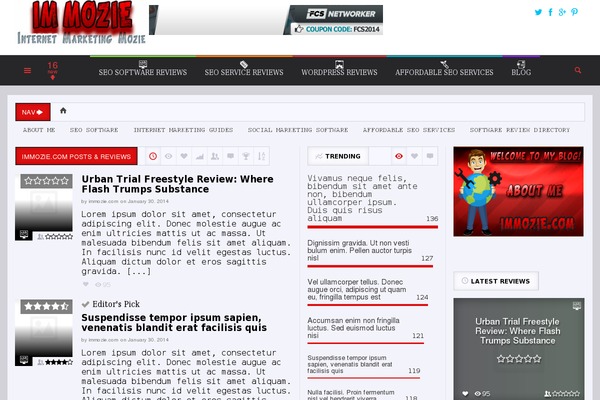Sort posts by awards trophy icon
This screenshot has width=600, height=400.
246,156
